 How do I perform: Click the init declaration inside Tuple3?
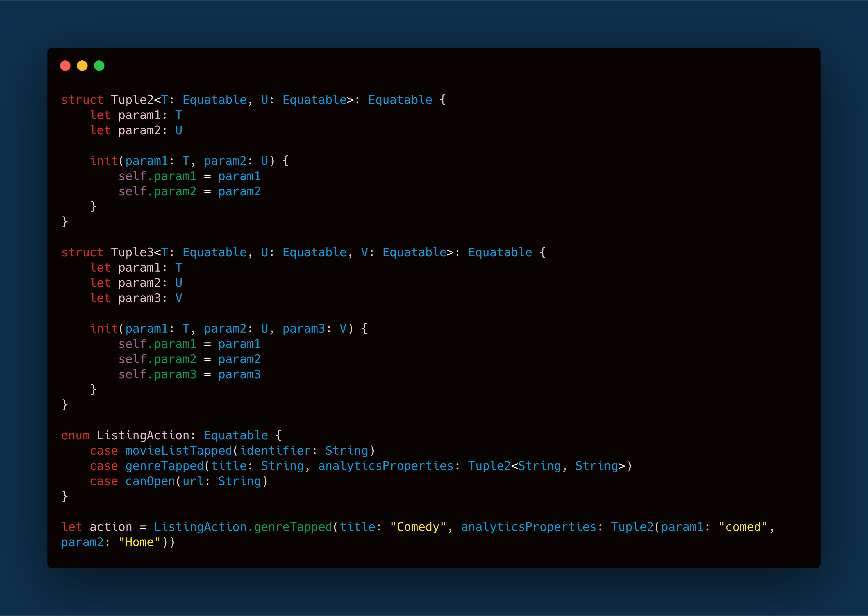(x=104, y=329)
